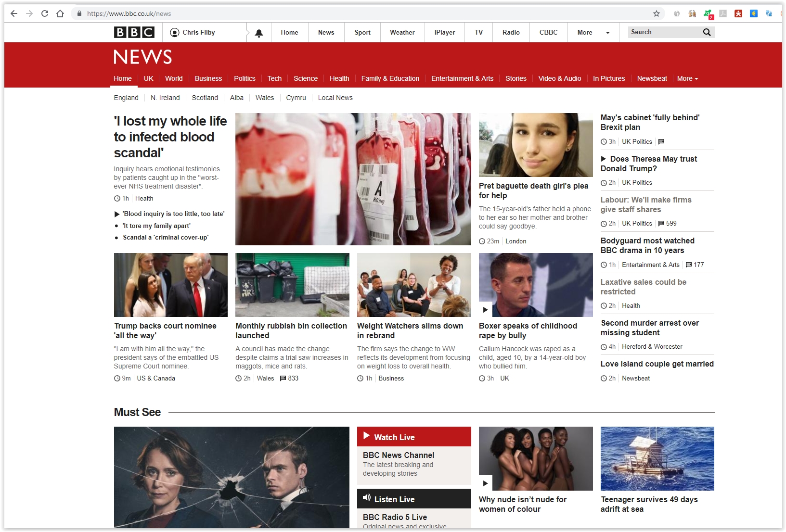Open iPlayer in the BBC header
This screenshot has height=532, width=786.
coord(445,32)
